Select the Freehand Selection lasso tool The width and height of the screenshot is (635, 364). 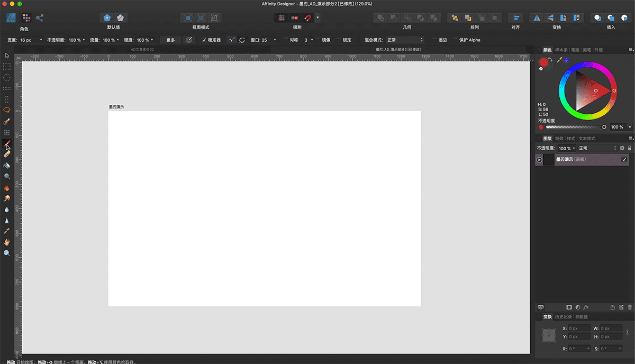[7, 110]
